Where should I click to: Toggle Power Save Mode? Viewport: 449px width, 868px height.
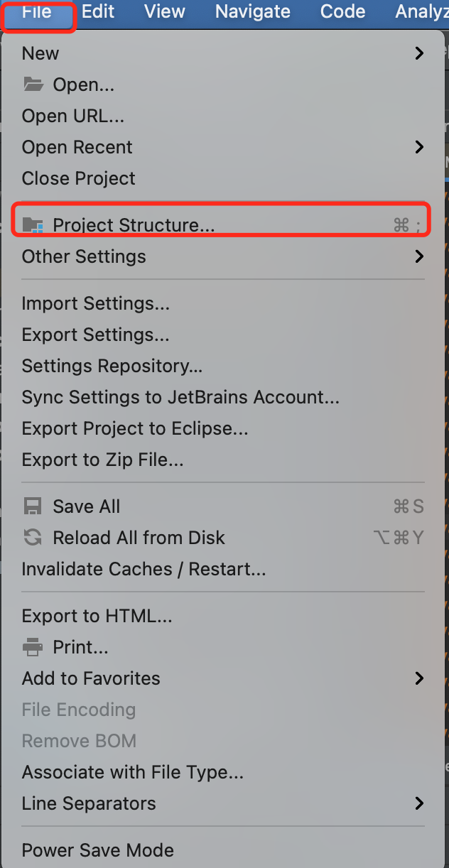coord(98,850)
